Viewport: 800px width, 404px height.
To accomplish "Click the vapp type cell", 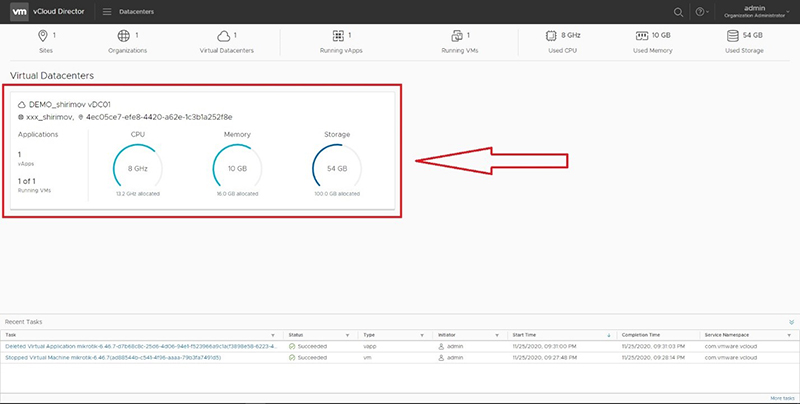I will [369, 346].
